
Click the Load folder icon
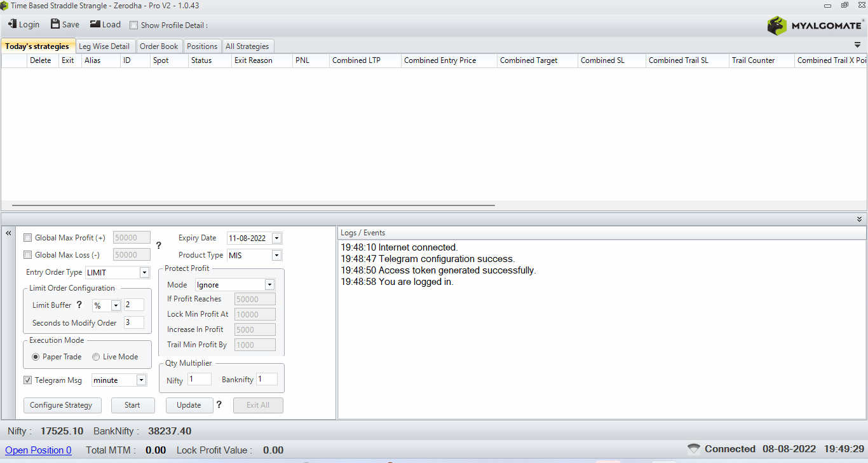coord(95,24)
